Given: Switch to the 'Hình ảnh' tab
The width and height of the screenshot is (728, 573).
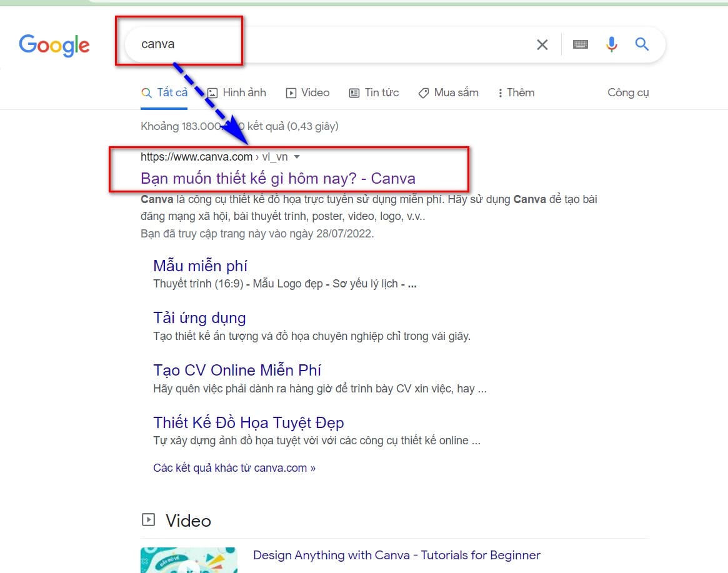Looking at the screenshot, I should (237, 92).
